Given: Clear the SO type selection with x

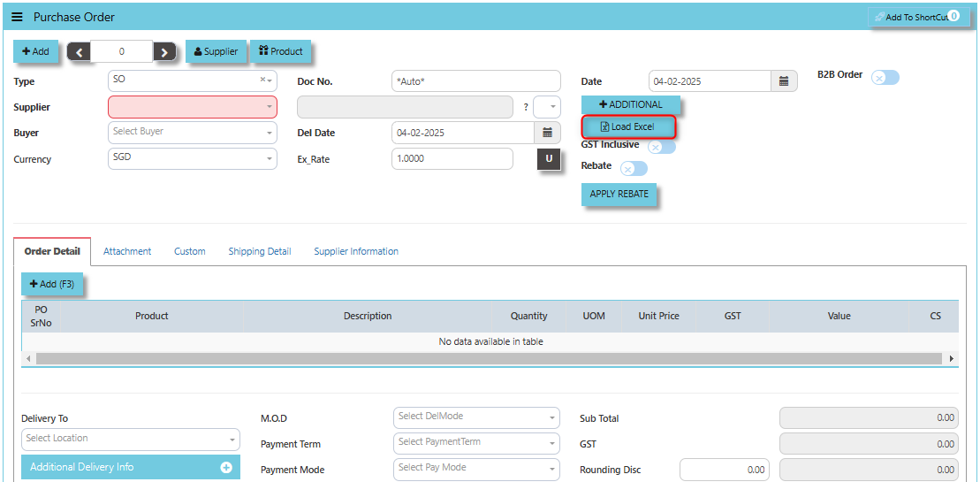Looking at the screenshot, I should (262, 80).
